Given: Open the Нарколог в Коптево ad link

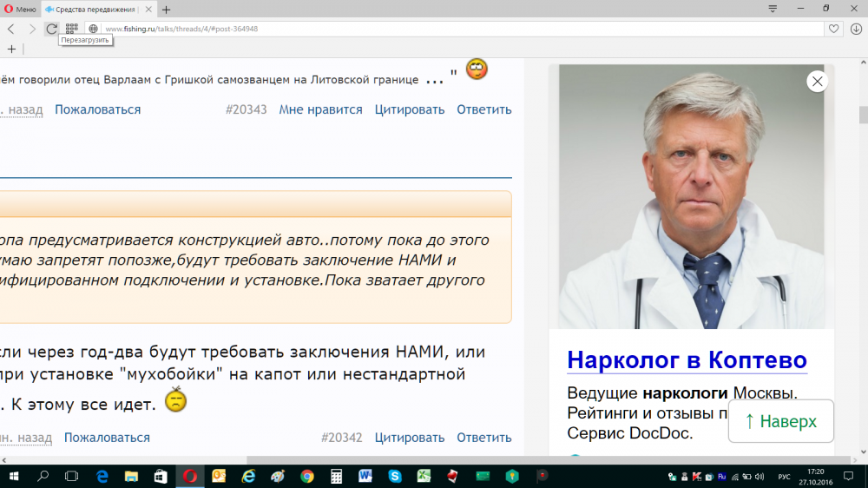Looking at the screenshot, I should [x=687, y=359].
